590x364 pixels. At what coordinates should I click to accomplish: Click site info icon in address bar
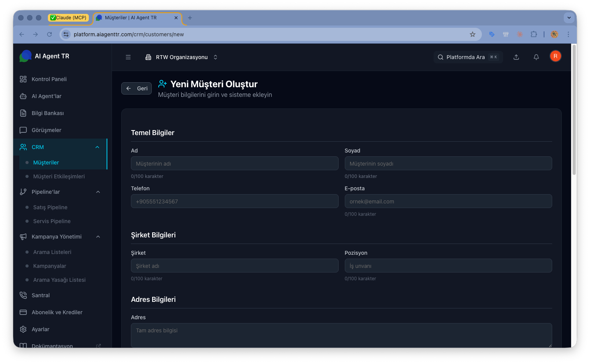[66, 34]
